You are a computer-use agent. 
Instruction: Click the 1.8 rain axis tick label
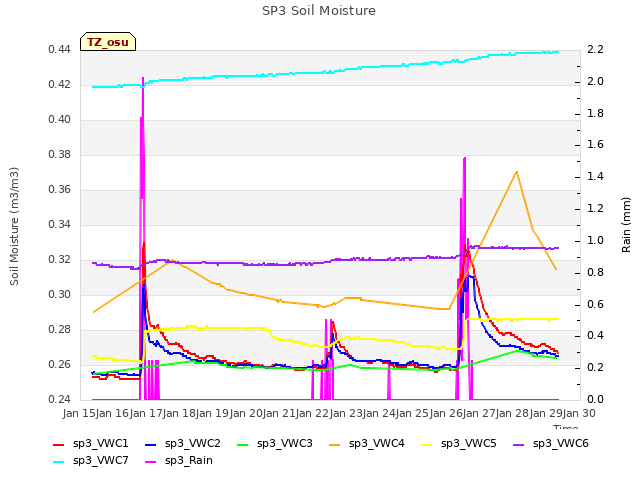[x=595, y=113]
